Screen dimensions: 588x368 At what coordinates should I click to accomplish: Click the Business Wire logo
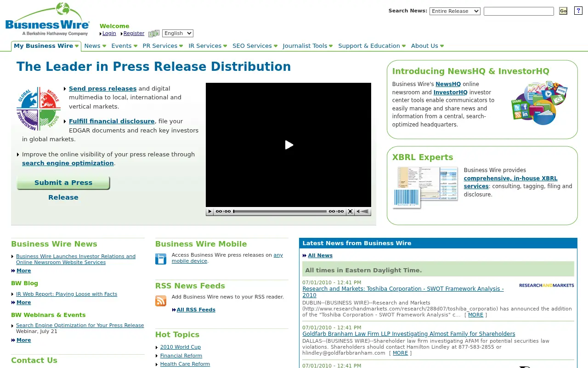click(47, 20)
